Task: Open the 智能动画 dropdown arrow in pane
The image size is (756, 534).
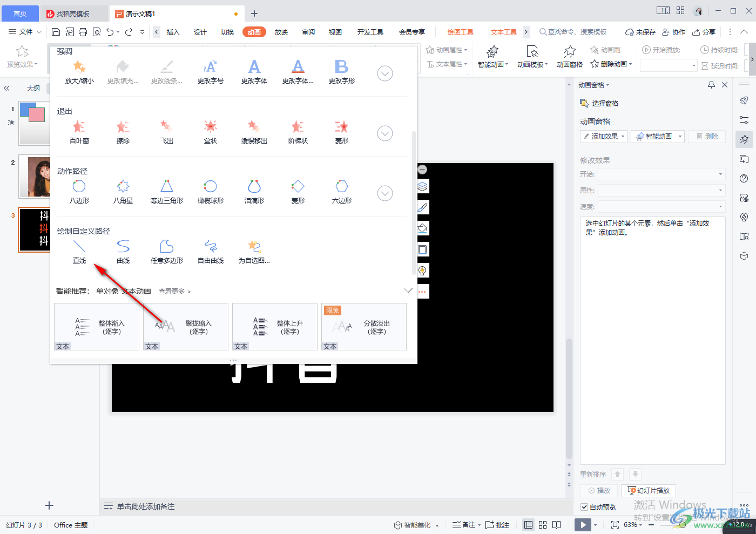Action: coord(680,137)
